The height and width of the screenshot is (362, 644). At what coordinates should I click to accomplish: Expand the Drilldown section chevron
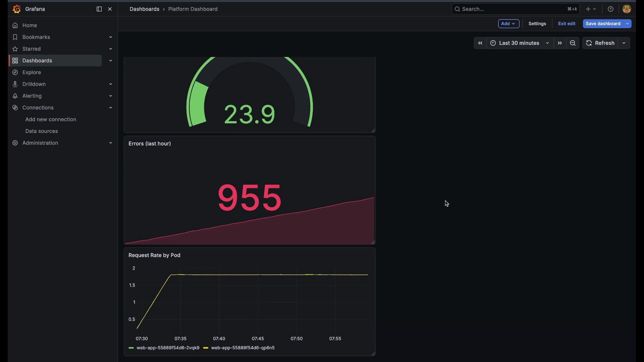point(111,84)
